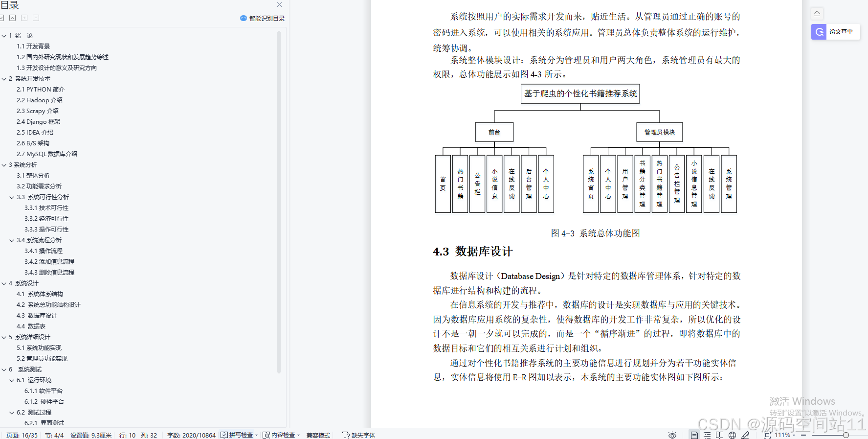Select '2.4 Django 框架' heading

click(x=39, y=122)
